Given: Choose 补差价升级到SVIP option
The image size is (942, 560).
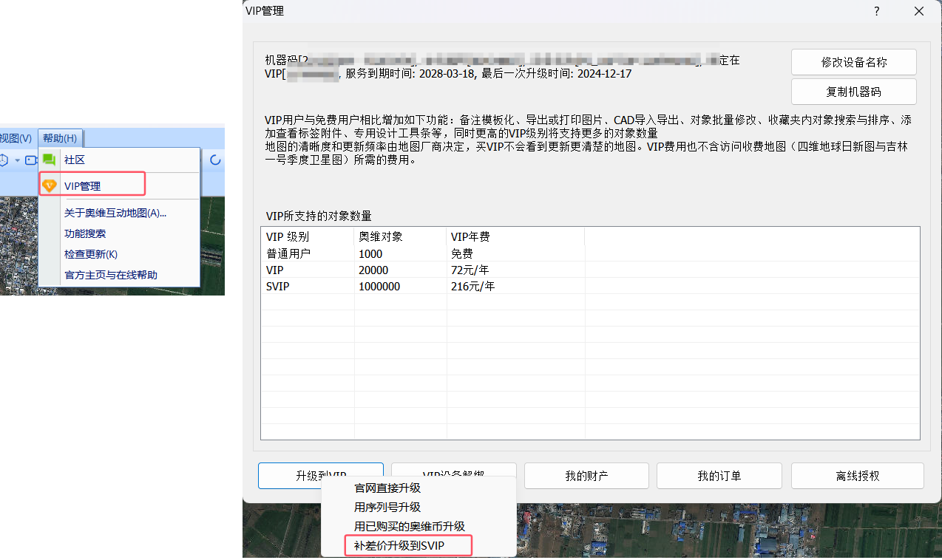Looking at the screenshot, I should 407,546.
